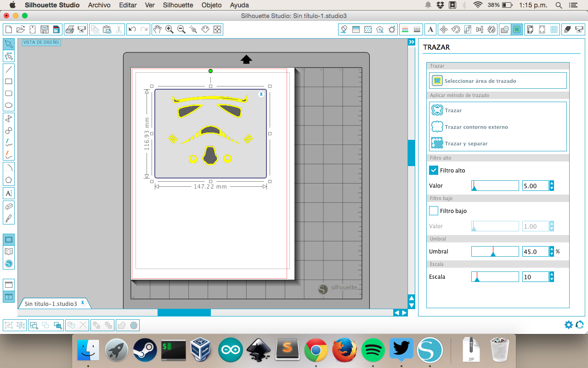
Task: Open the Trace panel icon (highlighted)
Action: 517,29
